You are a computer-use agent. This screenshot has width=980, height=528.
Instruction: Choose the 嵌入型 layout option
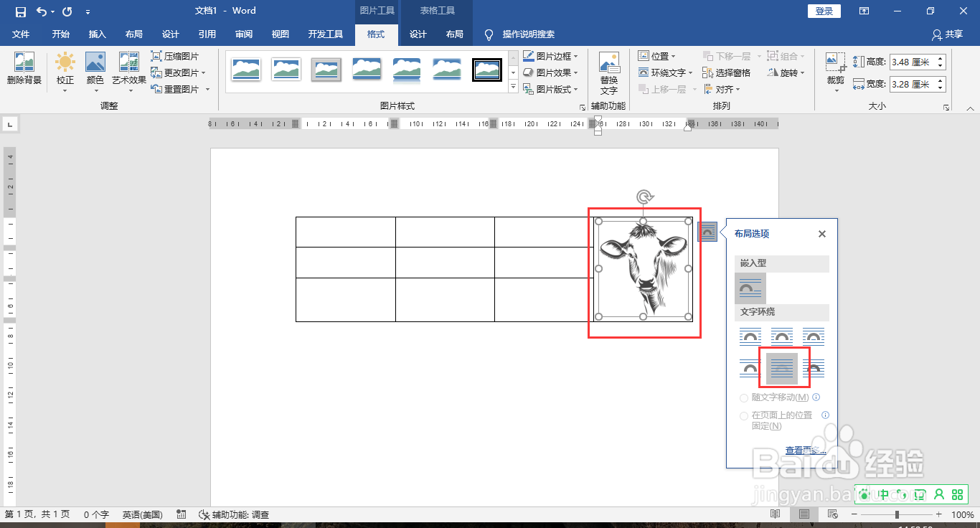[750, 287]
